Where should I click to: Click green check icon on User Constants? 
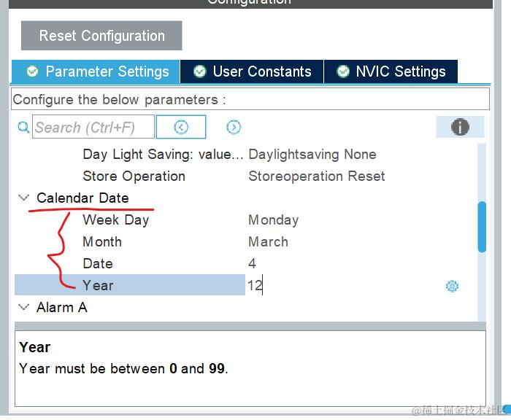coord(199,71)
